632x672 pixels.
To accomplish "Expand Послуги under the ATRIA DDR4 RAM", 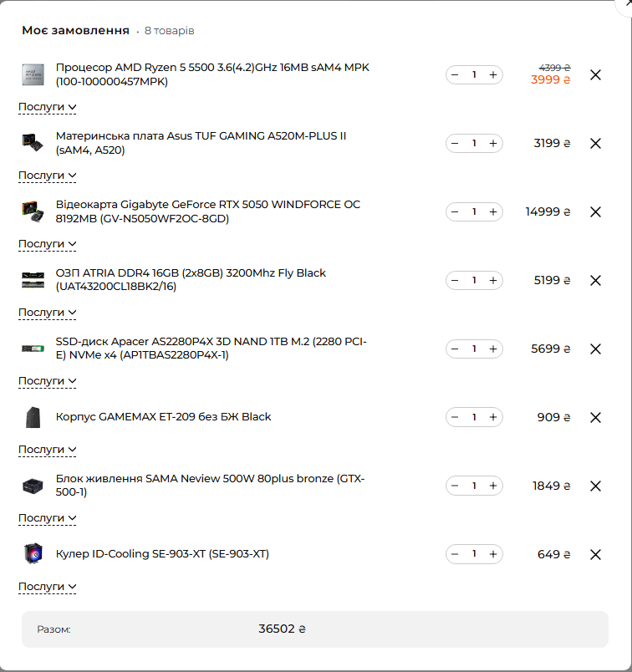I will [x=47, y=313].
